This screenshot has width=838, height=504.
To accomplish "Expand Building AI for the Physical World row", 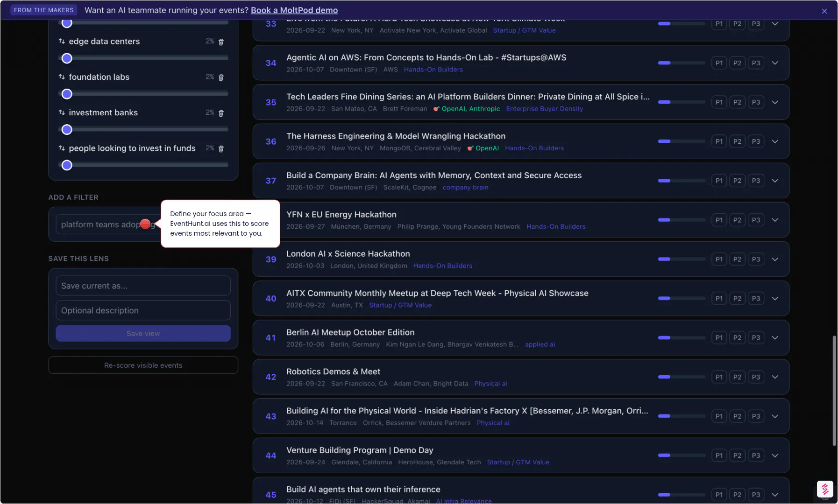I will pyautogui.click(x=775, y=416).
